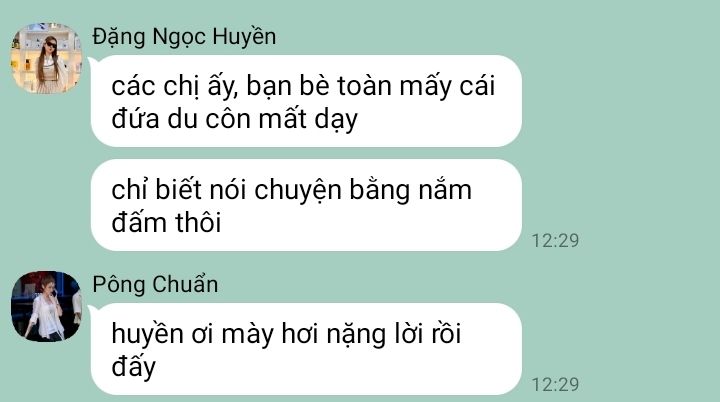Click the 12:29 timestamp beside Pông Chuẩn's bubble

coord(555,385)
